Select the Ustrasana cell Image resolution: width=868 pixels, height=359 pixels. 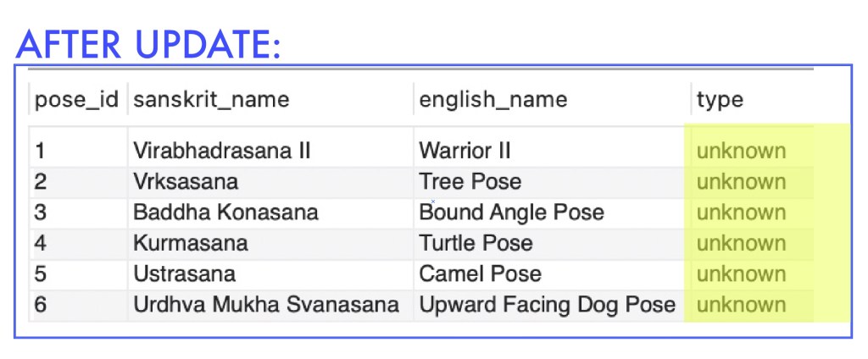[184, 274]
